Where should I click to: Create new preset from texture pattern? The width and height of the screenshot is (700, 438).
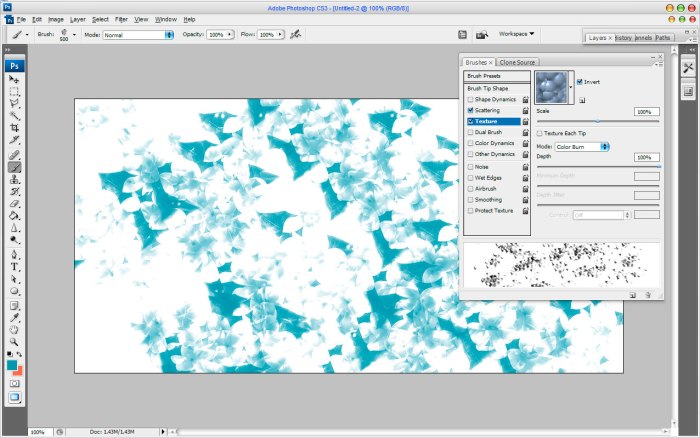coord(582,100)
